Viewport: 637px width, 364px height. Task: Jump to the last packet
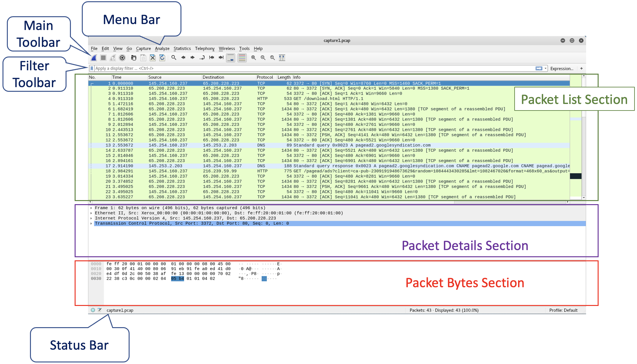click(x=221, y=58)
